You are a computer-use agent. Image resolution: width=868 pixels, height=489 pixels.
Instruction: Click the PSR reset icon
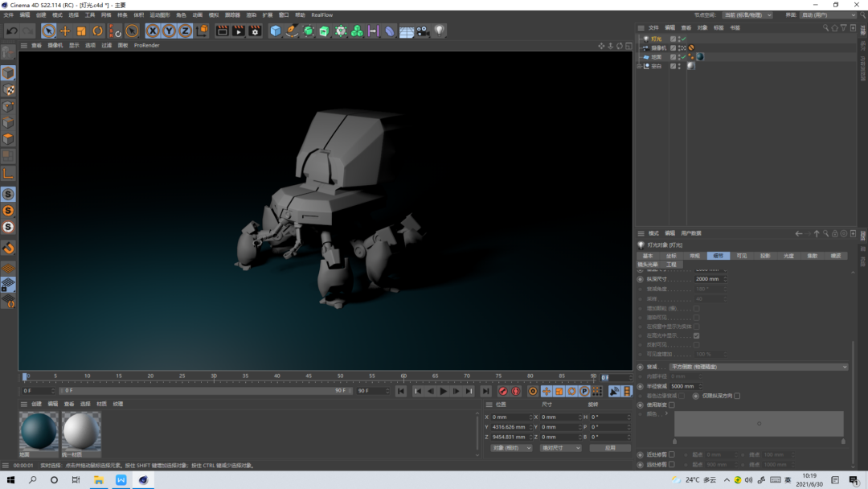[x=115, y=31]
